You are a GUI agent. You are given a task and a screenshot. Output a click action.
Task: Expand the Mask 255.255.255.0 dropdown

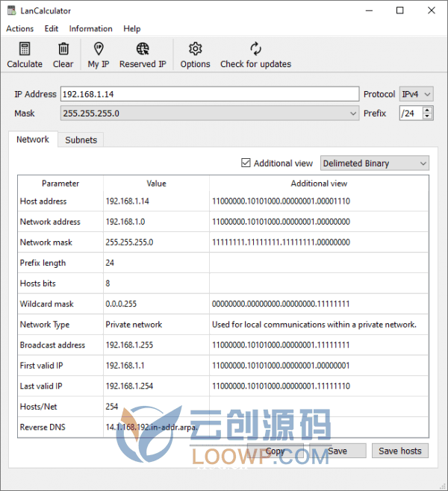210,113
